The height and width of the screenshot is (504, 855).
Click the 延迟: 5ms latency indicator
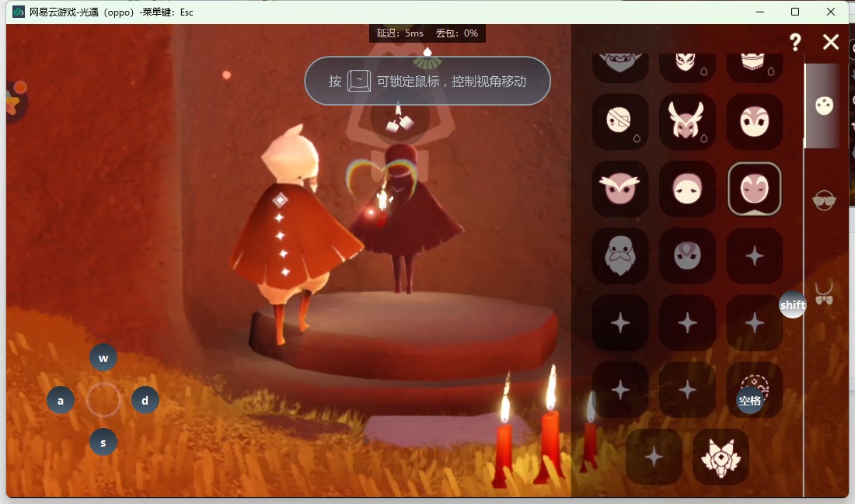400,33
